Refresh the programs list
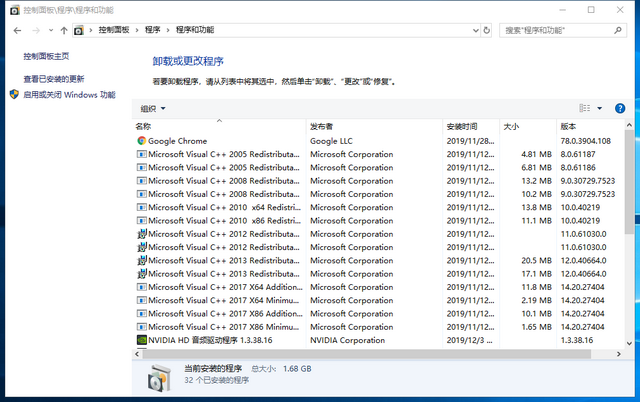 (487, 30)
